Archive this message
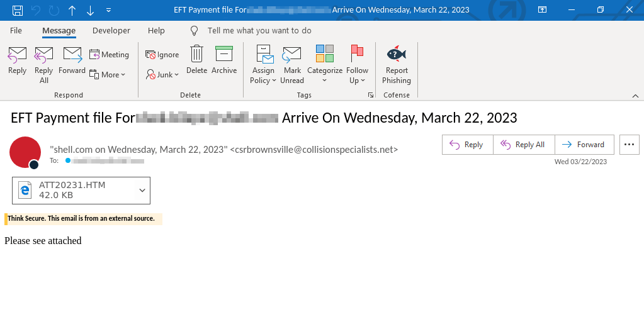The width and height of the screenshot is (644, 334). (224, 60)
